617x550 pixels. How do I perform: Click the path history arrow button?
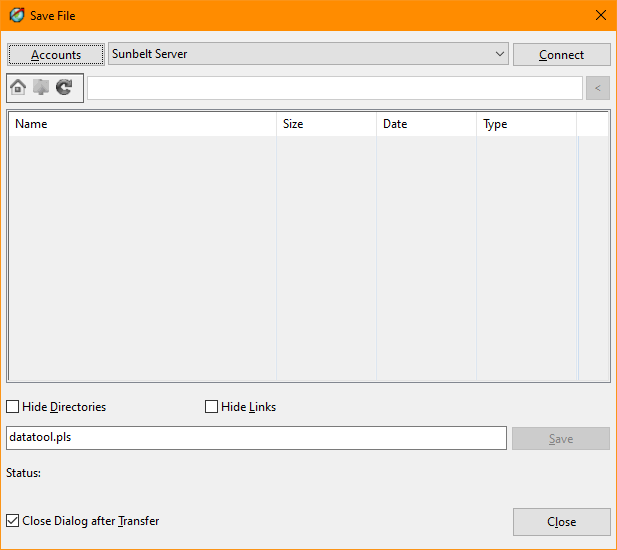point(597,88)
